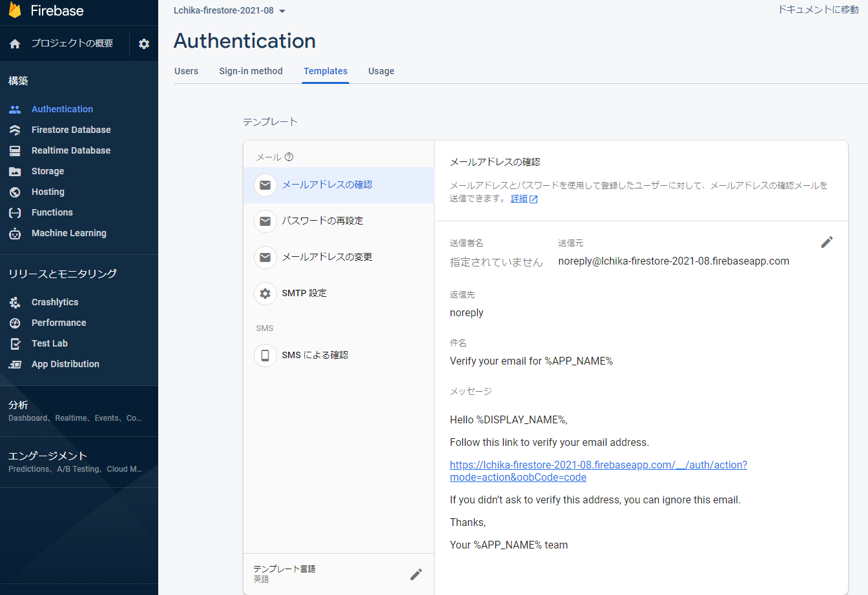Switch to the Usage tab
Image resolution: width=868 pixels, height=595 pixels.
[381, 71]
